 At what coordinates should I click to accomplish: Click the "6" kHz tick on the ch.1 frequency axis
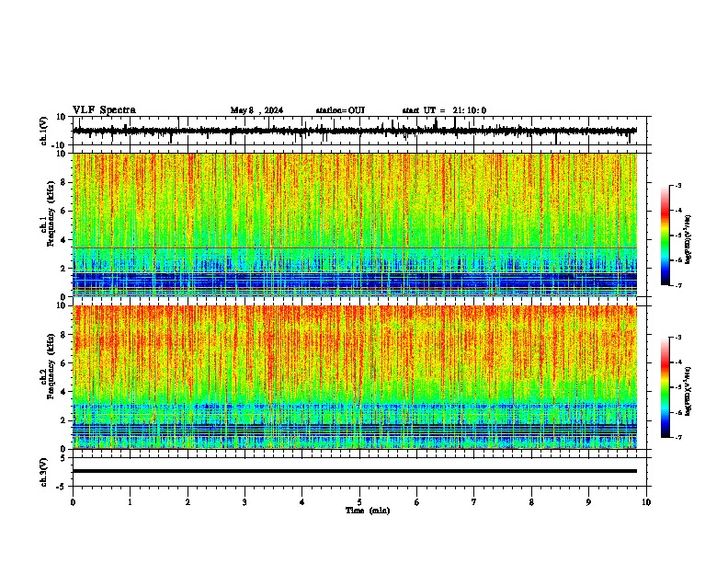pos(63,212)
